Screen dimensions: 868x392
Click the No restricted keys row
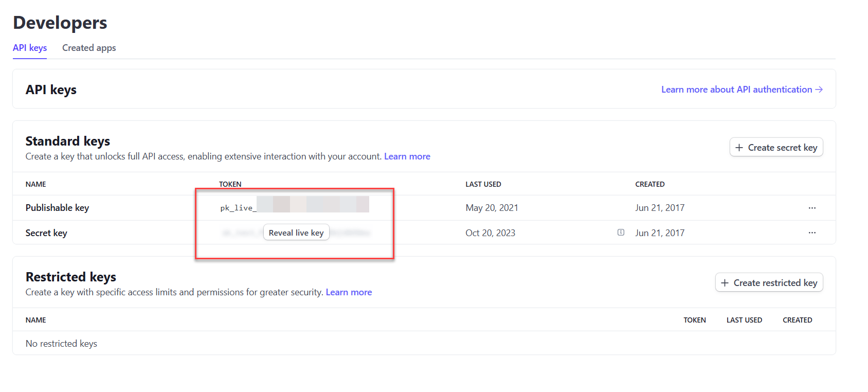61,344
